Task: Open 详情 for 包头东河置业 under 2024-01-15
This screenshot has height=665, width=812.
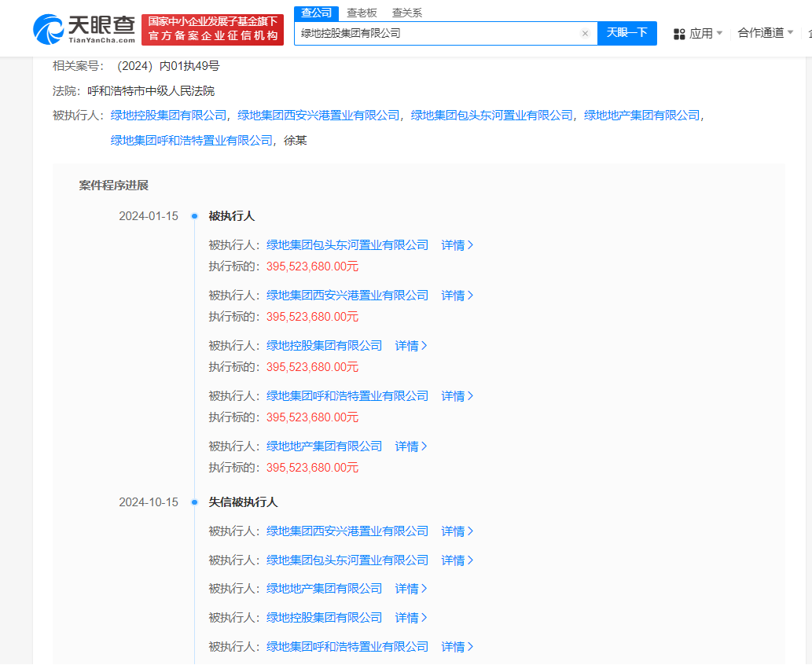Action: tap(457, 245)
